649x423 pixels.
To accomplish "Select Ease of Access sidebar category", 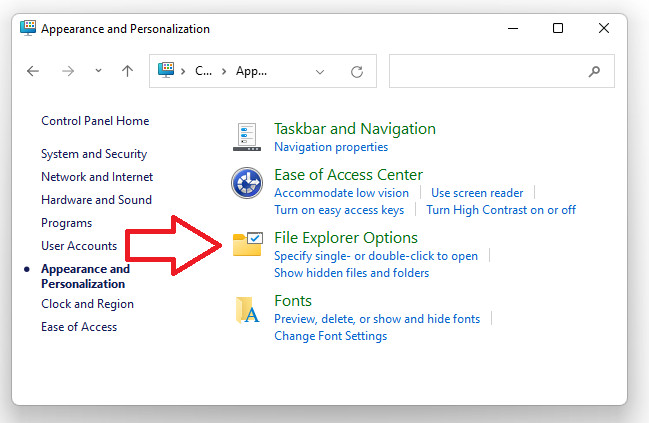I will tap(79, 327).
